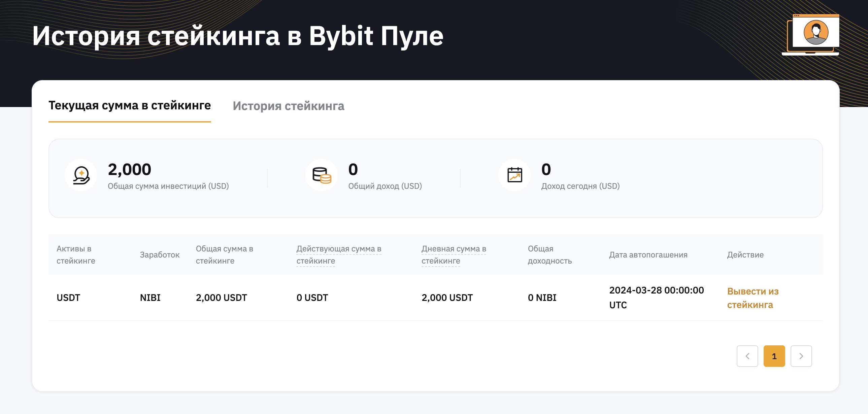Viewport: 868px width, 414px height.
Task: Click the 'Доход сегодня (USD)' label
Action: coord(580,186)
